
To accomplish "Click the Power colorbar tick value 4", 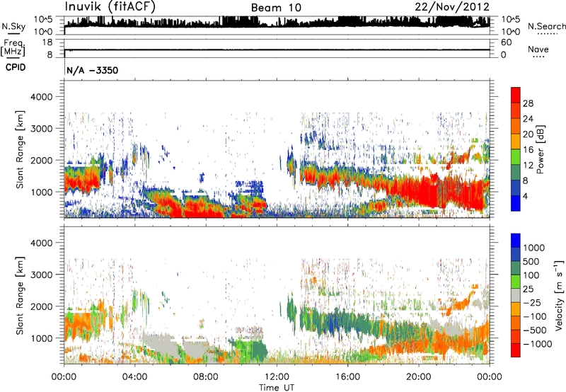I will coord(525,196).
